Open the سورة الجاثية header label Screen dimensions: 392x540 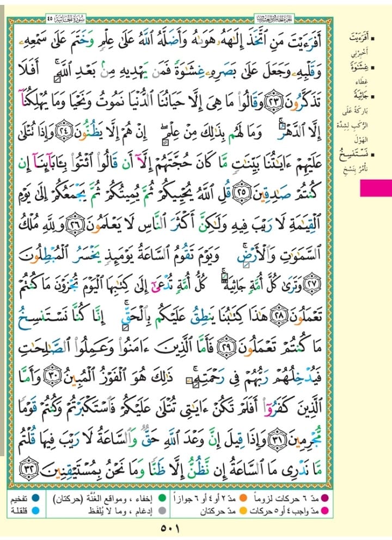(x=66, y=19)
